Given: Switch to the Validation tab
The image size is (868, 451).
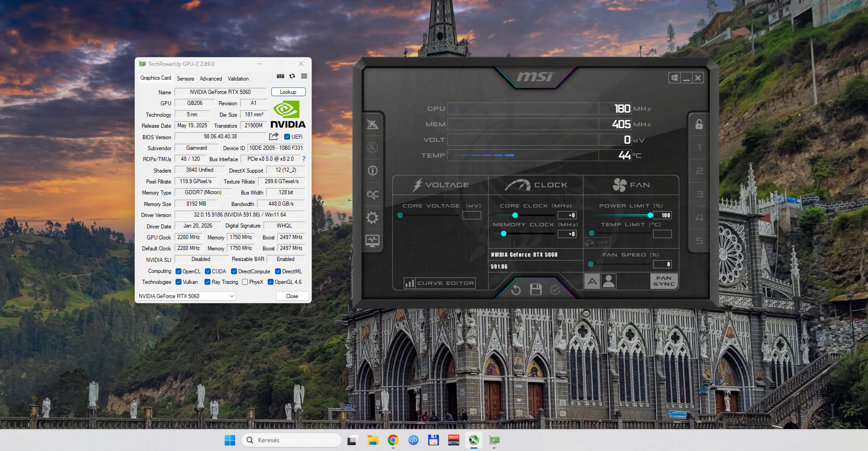Looking at the screenshot, I should pos(238,79).
